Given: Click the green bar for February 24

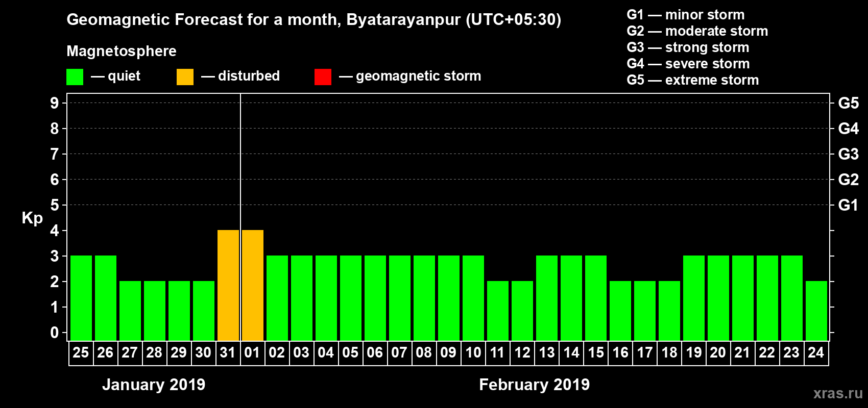Looking at the screenshot, I should pos(816,311).
